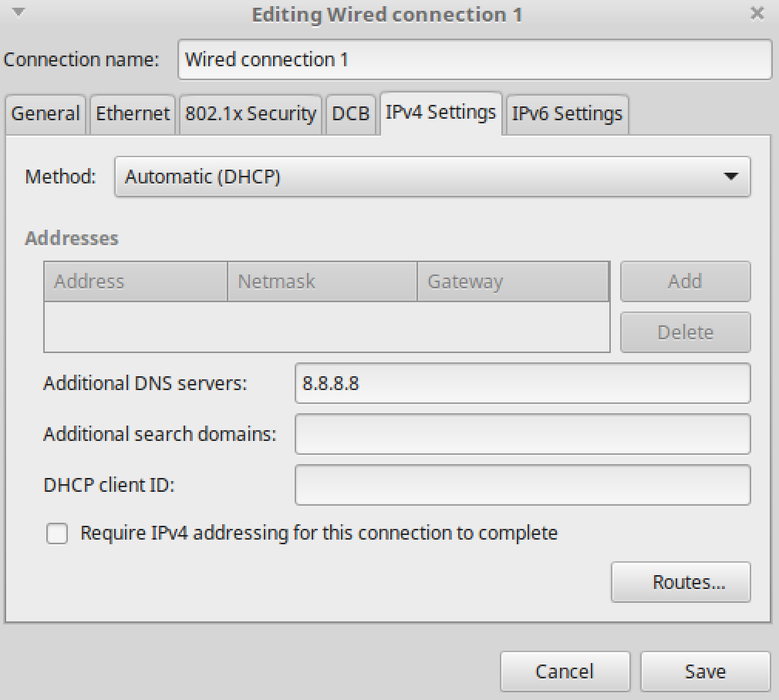Screen dimensions: 779x700
Task: Focus the Connection name field
Action: point(474,59)
